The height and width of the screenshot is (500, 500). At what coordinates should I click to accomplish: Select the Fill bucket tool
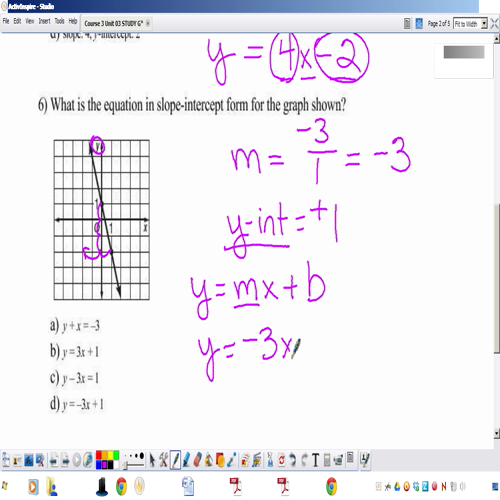click(209, 460)
